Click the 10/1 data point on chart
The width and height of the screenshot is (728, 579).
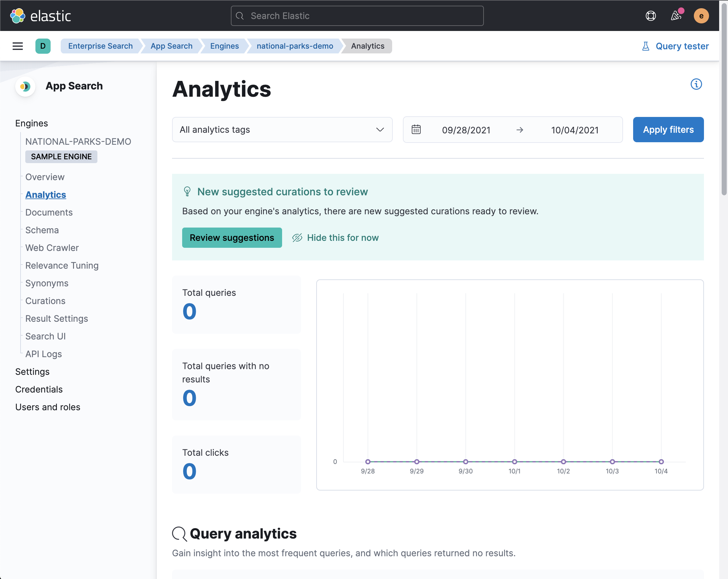(x=514, y=461)
